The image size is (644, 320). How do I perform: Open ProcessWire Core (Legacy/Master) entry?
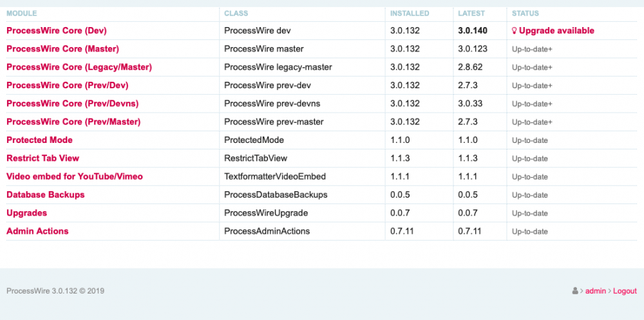pos(79,67)
